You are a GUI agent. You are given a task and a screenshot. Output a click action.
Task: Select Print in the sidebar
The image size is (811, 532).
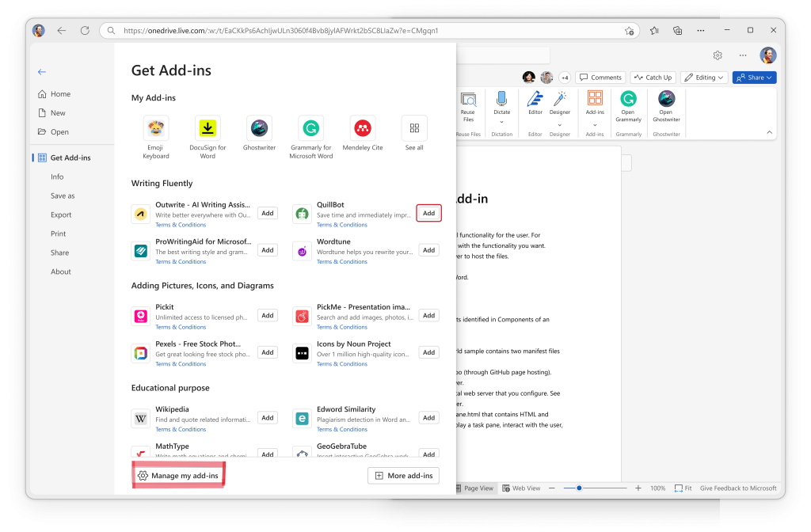click(x=59, y=234)
